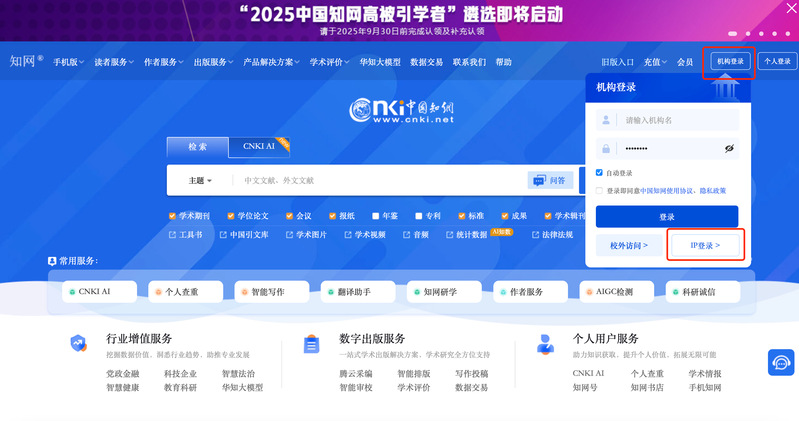The image size is (799, 421).
Task: Open 学术图片 external link icon
Action: tap(289, 234)
